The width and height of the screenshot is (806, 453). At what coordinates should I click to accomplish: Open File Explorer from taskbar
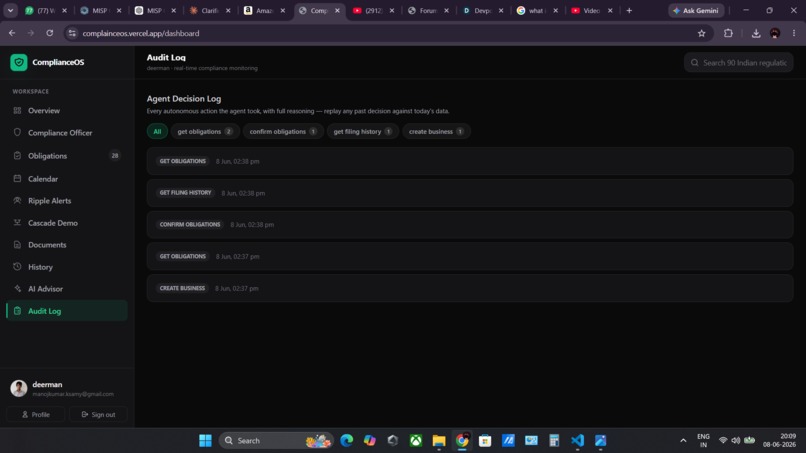point(439,441)
